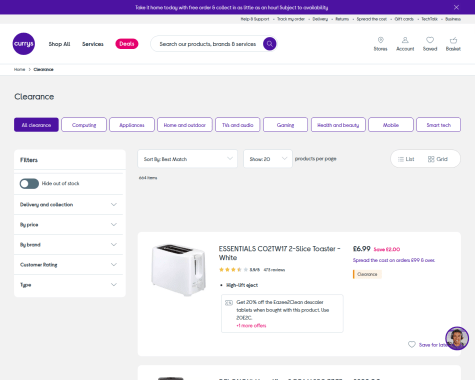Open the Saved heart icon
This screenshot has height=380, width=475.
pyautogui.click(x=430, y=44)
